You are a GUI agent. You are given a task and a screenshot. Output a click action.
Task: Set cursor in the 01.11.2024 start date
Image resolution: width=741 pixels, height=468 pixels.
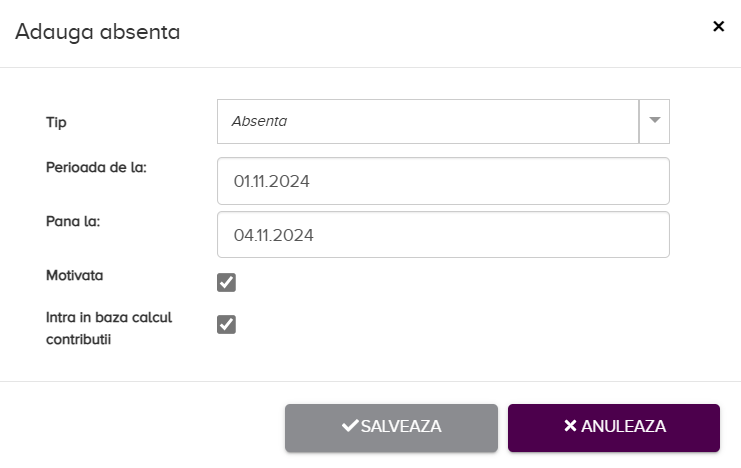(271, 182)
